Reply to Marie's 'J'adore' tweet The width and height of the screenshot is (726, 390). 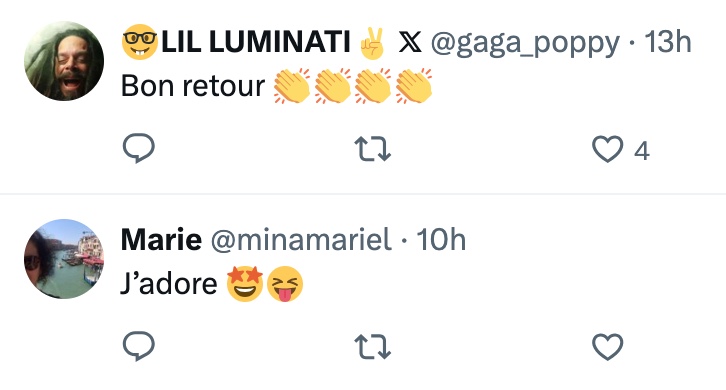click(138, 346)
